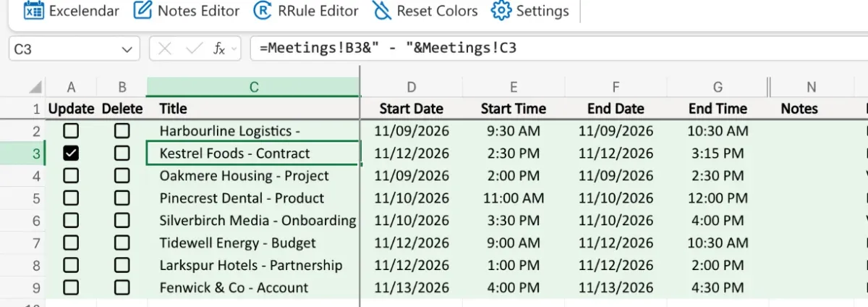Check Delete box for Kestrel Foods row

pos(122,153)
